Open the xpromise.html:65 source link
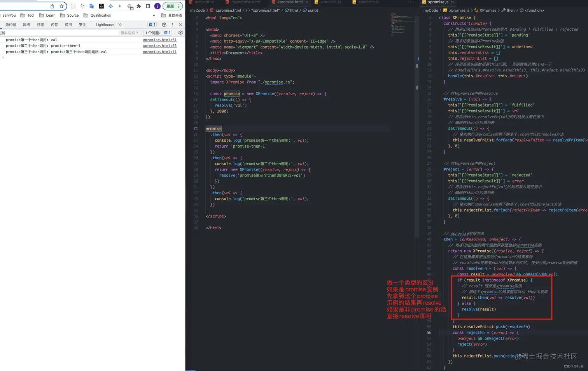Viewport: 588px width, 371px height. (159, 45)
